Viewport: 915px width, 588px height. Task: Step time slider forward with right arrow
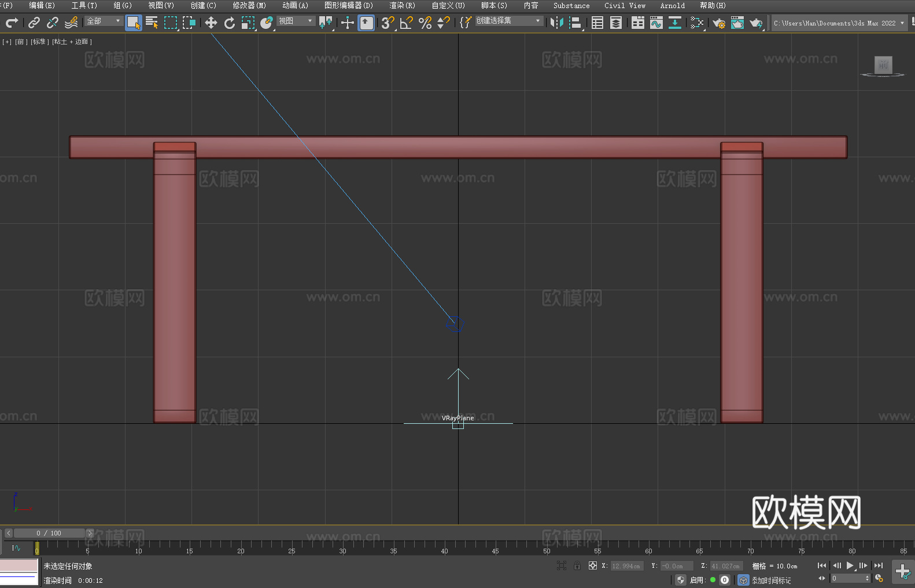(90, 533)
